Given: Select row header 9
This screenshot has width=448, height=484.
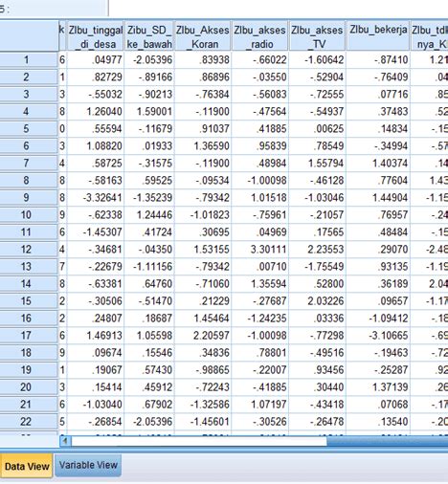Looking at the screenshot, I should (29, 198).
